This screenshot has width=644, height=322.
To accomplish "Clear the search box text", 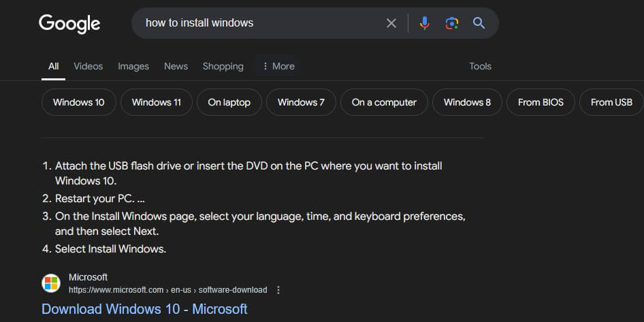I will coord(391,23).
